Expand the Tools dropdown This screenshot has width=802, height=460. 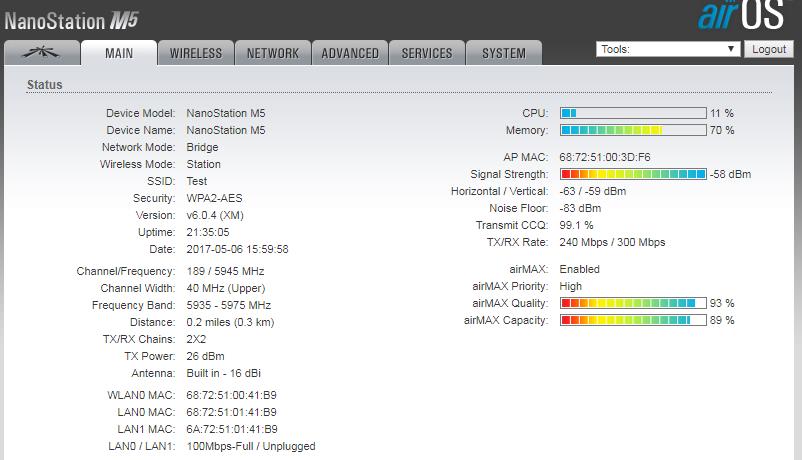[667, 49]
